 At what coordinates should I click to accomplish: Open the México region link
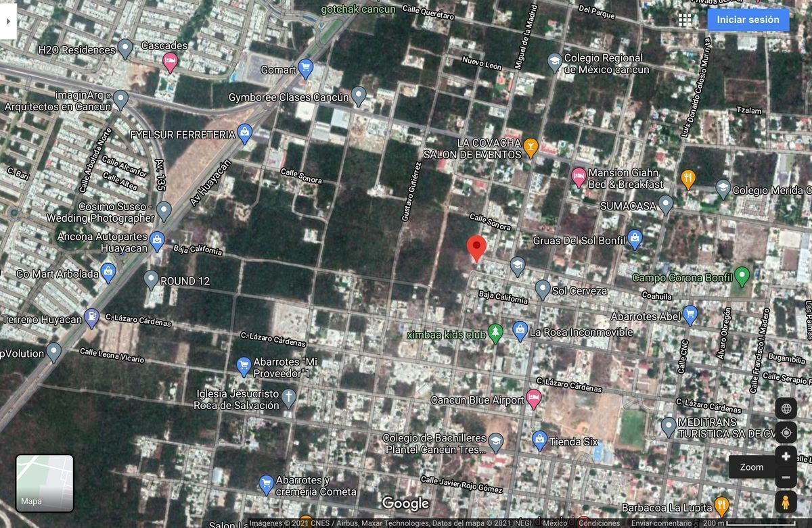tap(555, 523)
